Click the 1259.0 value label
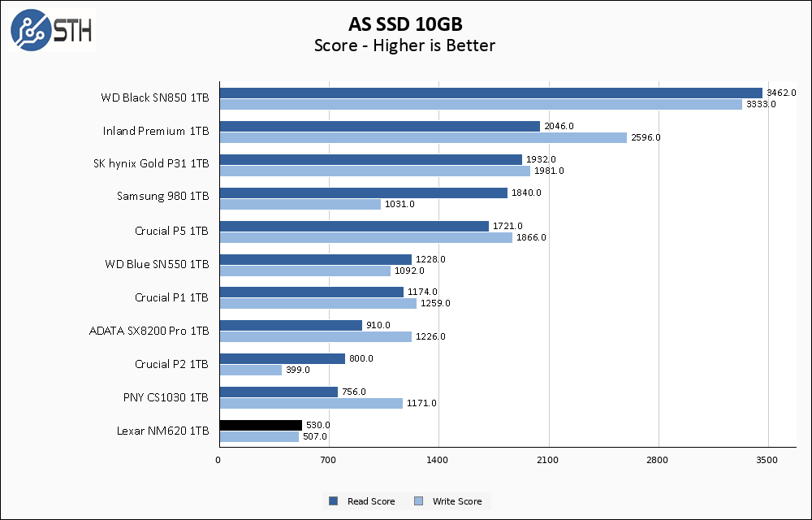 tap(435, 304)
